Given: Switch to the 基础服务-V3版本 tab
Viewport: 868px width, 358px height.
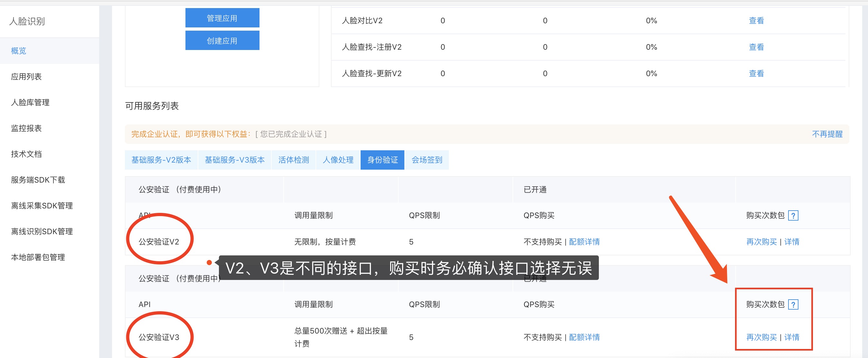Looking at the screenshot, I should (234, 160).
